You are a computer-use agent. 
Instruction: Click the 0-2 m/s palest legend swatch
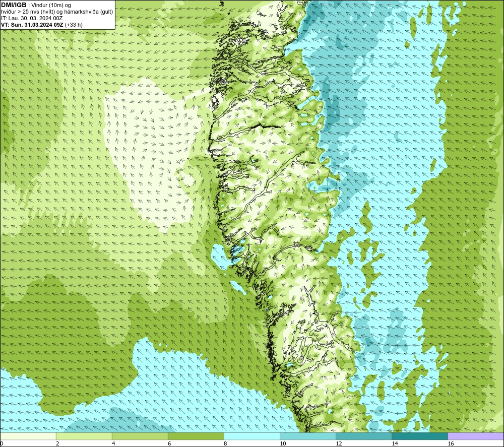click(x=28, y=436)
